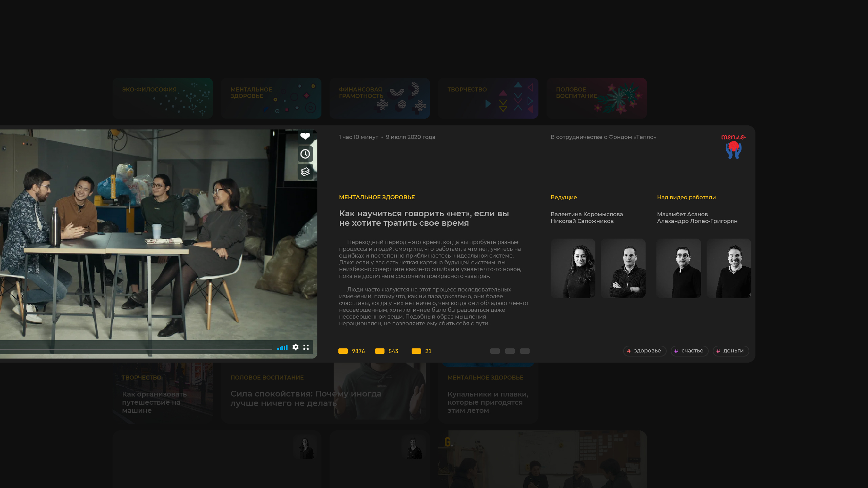Image resolution: width=868 pixels, height=488 pixels.
Task: Click the video progress bar
Action: (136, 347)
